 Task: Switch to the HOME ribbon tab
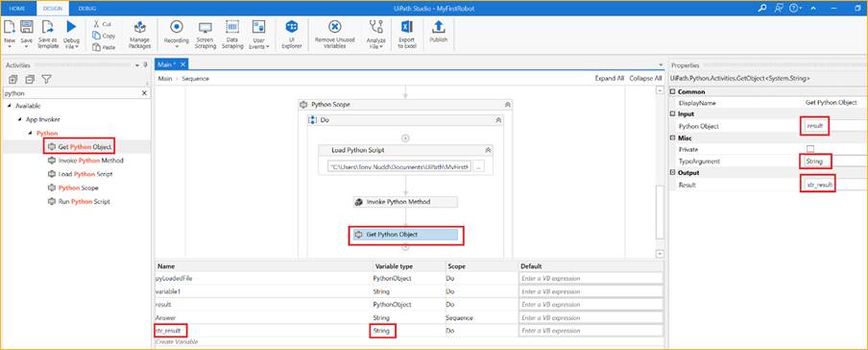tap(17, 9)
